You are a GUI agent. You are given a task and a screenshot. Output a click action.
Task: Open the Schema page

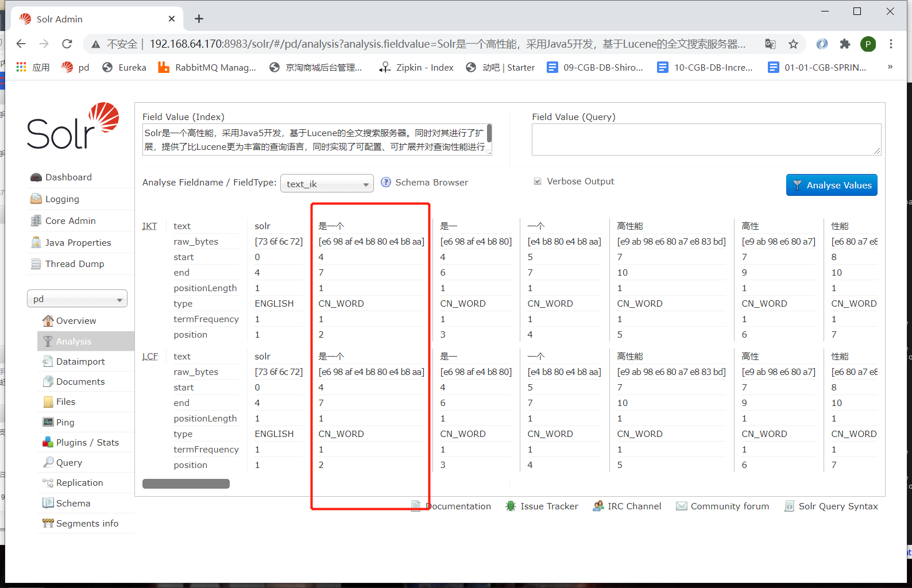pyautogui.click(x=73, y=503)
